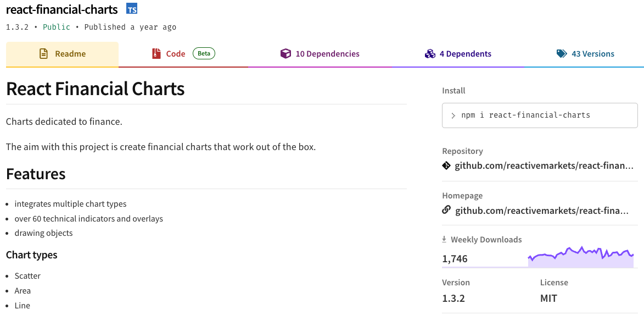Click the project aim description sentence
644x315 pixels.
[161, 147]
